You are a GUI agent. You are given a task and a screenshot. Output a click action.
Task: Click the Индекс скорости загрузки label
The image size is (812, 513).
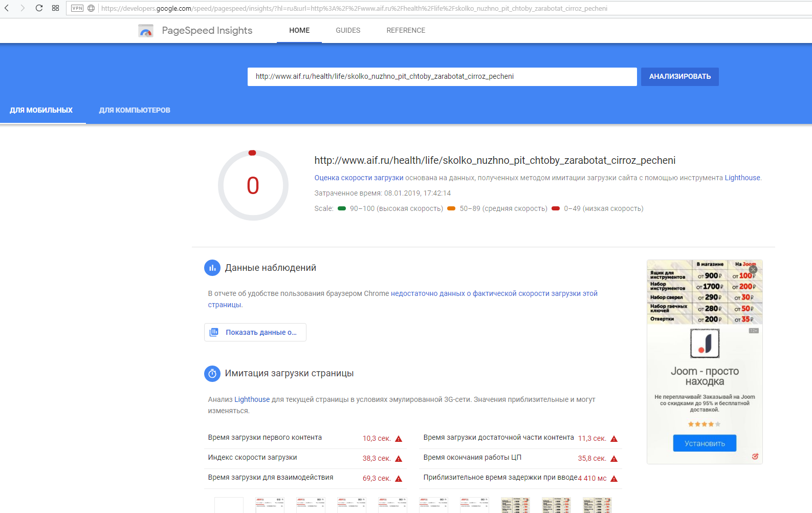[x=252, y=458]
